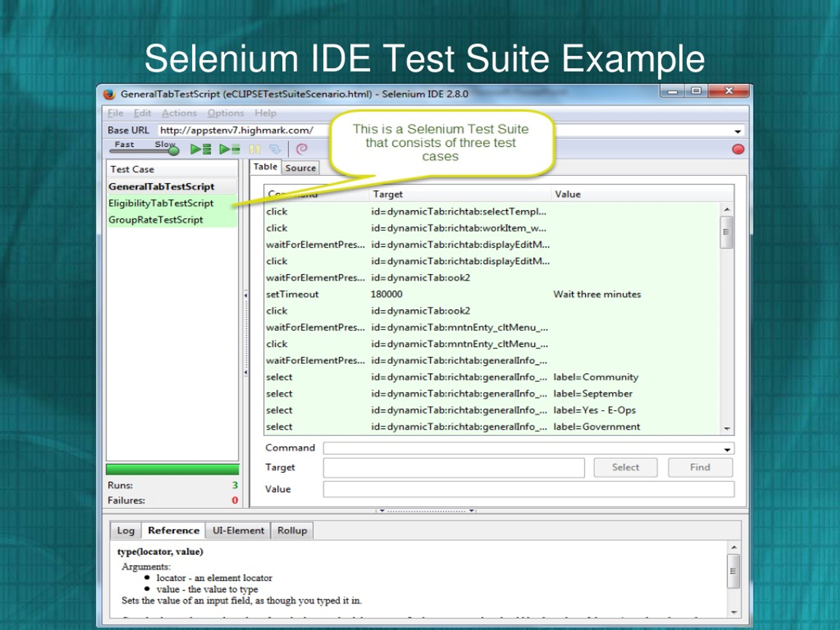This screenshot has width=840, height=630.
Task: Apply rollup rules with swirl icon
Action: click(302, 149)
